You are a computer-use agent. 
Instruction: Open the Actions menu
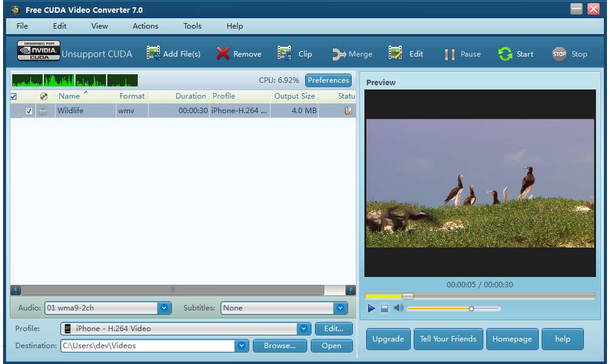146,26
